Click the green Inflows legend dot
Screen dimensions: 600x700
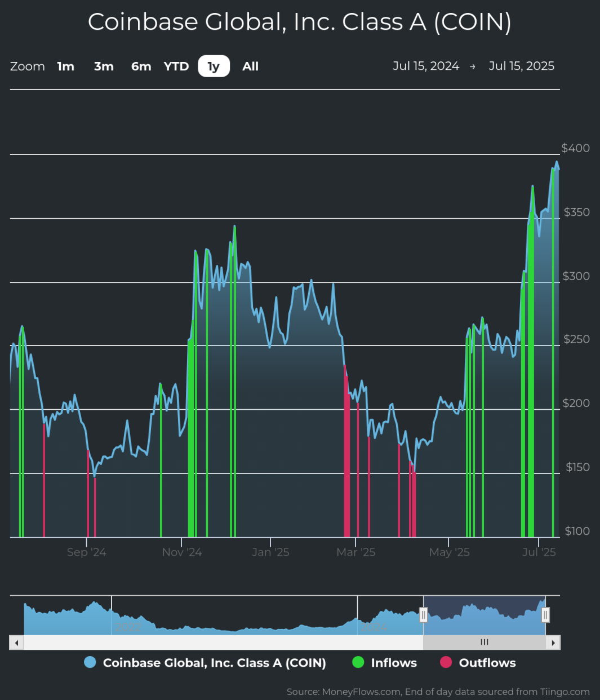358,663
